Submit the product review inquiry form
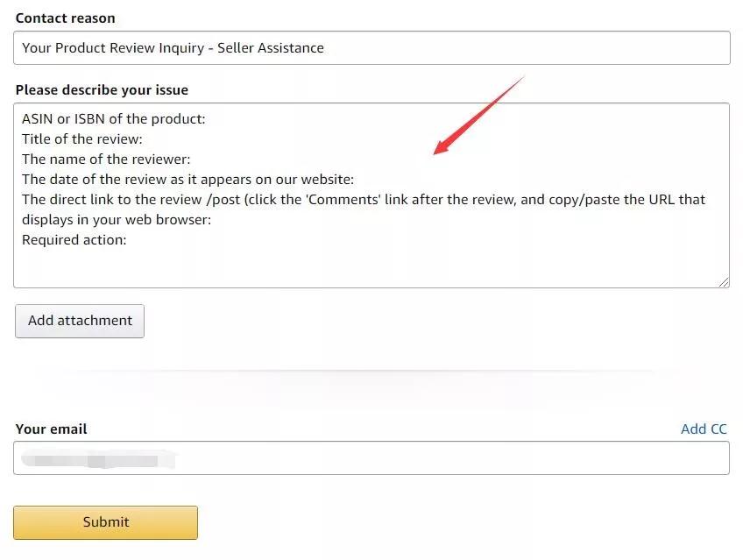 [106, 522]
